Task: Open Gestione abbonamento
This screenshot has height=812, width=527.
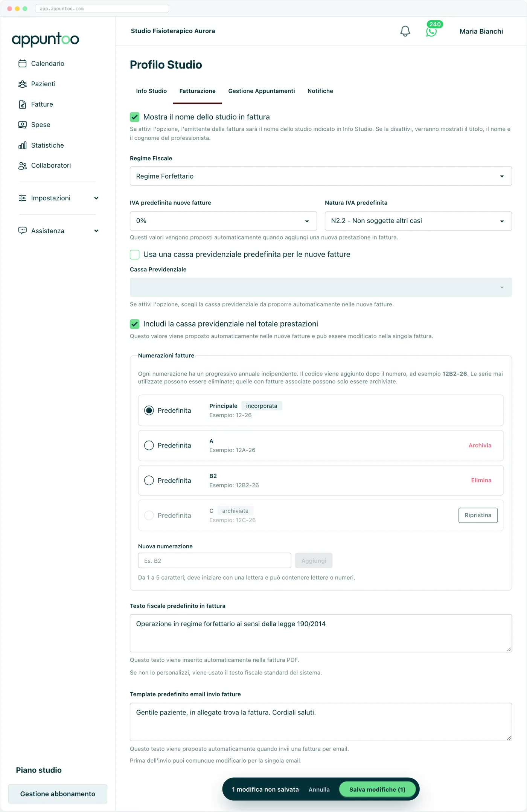Action: click(x=58, y=794)
